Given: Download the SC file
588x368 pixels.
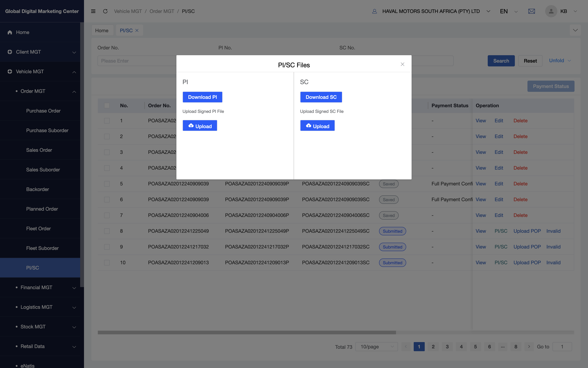Looking at the screenshot, I should (x=321, y=97).
